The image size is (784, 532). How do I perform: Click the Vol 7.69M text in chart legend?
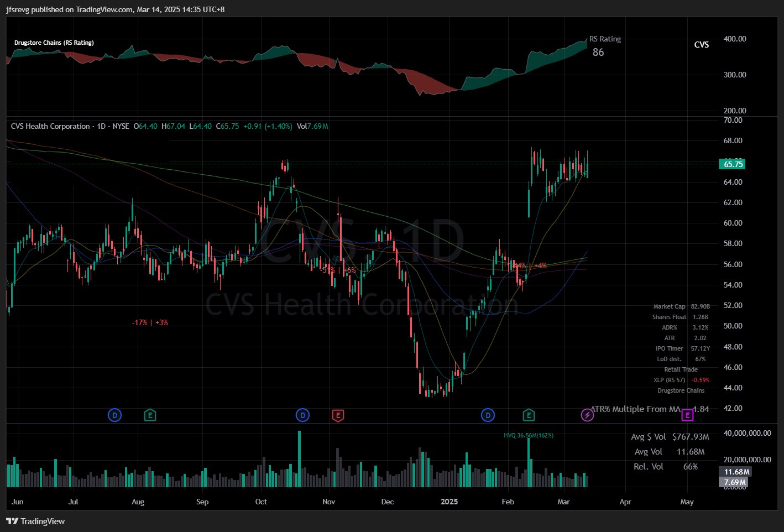tap(312, 126)
